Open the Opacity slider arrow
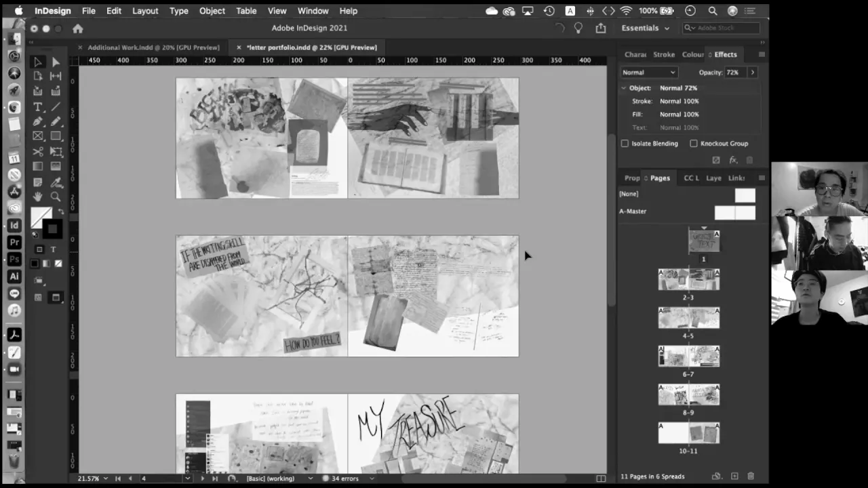 pos(752,73)
